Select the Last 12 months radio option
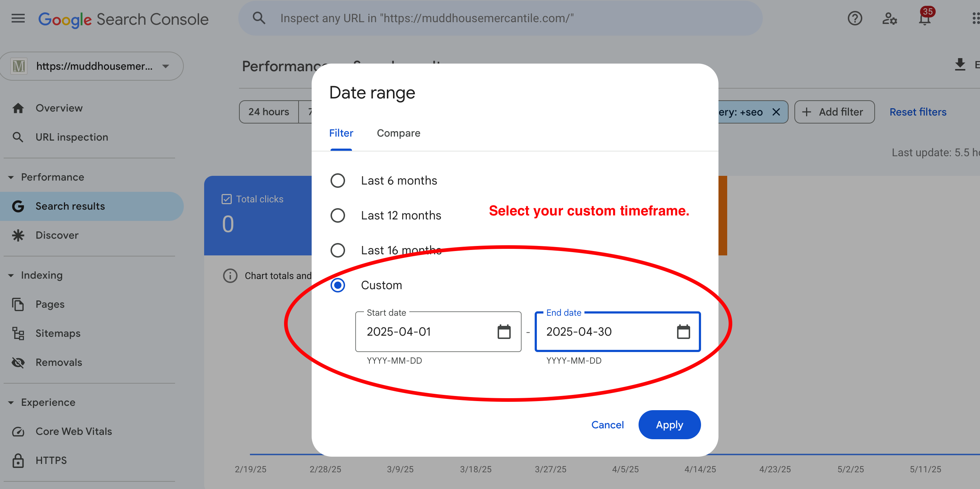Viewport: 980px width, 489px height. coord(337,215)
